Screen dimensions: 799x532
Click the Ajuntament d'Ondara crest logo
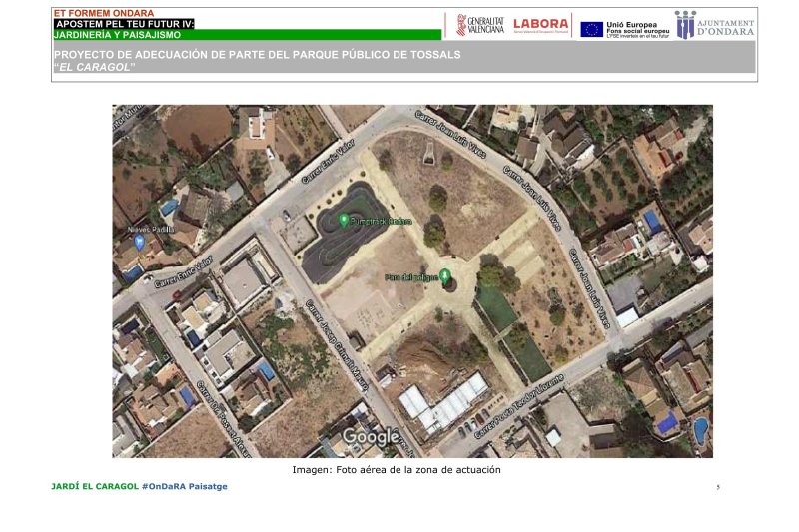(x=685, y=25)
